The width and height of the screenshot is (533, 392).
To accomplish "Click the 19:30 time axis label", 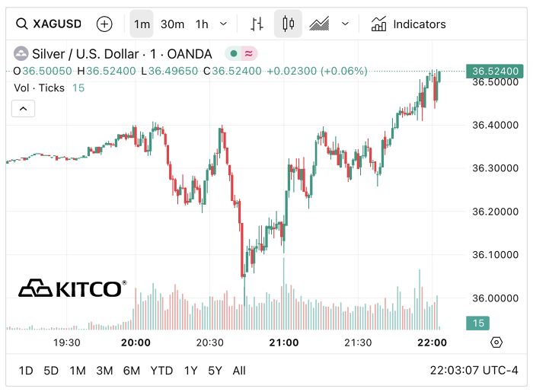I will pyautogui.click(x=67, y=343).
